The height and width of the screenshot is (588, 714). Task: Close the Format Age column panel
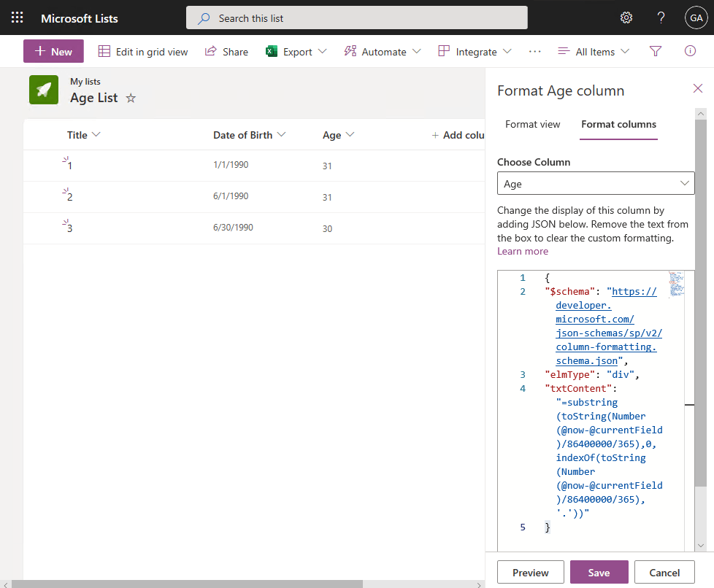(x=697, y=88)
